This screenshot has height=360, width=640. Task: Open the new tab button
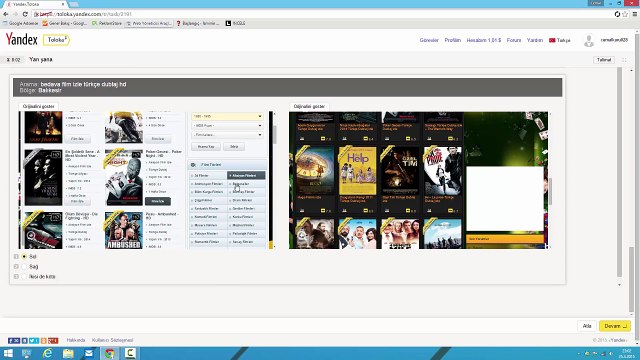click(74, 4)
